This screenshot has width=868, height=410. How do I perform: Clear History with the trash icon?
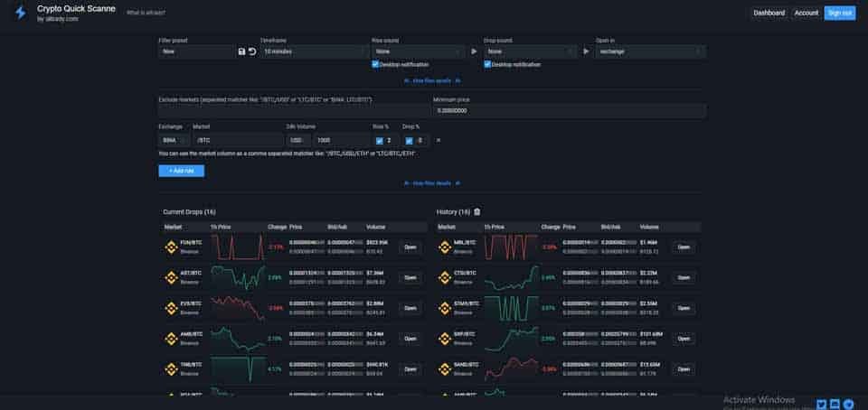tap(477, 211)
